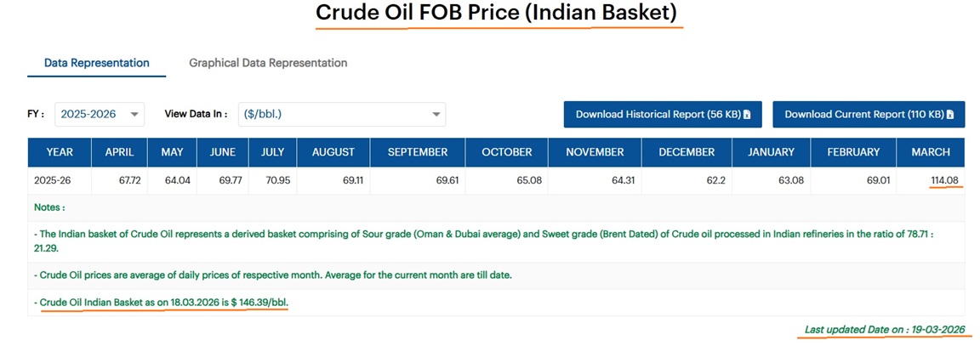Expand the View Data In ($/bbl.) dropdown
This screenshot has width=980, height=346.
pyautogui.click(x=342, y=114)
